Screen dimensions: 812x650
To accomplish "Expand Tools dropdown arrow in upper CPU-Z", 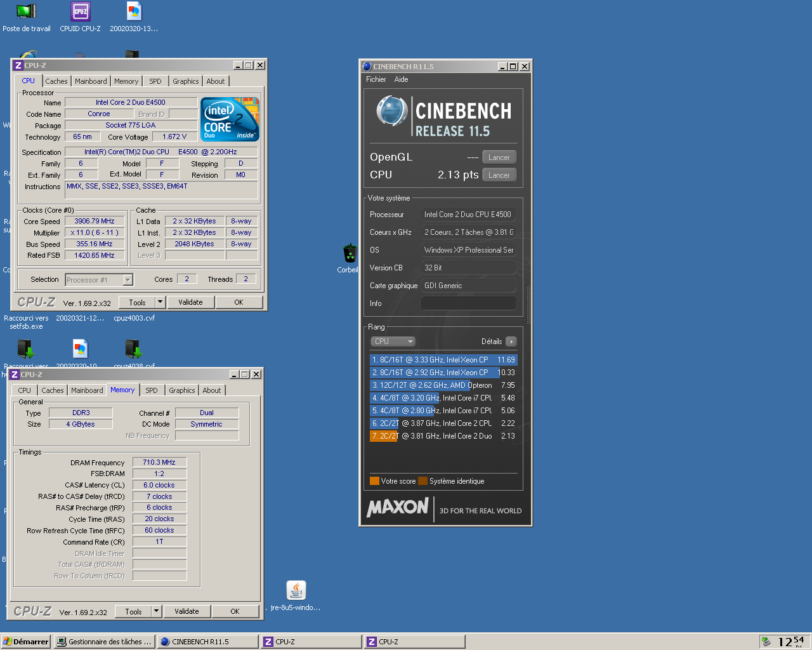I will pyautogui.click(x=160, y=303).
